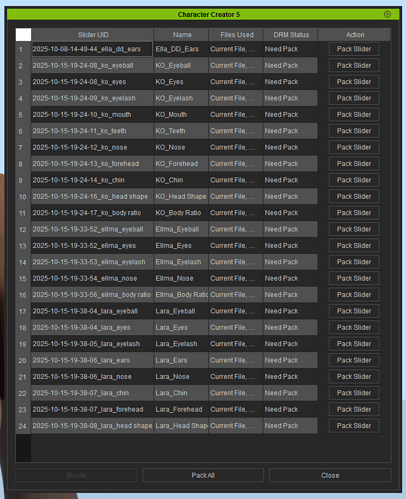
Task: Select all rows via top-left corner cell
Action: point(23,35)
